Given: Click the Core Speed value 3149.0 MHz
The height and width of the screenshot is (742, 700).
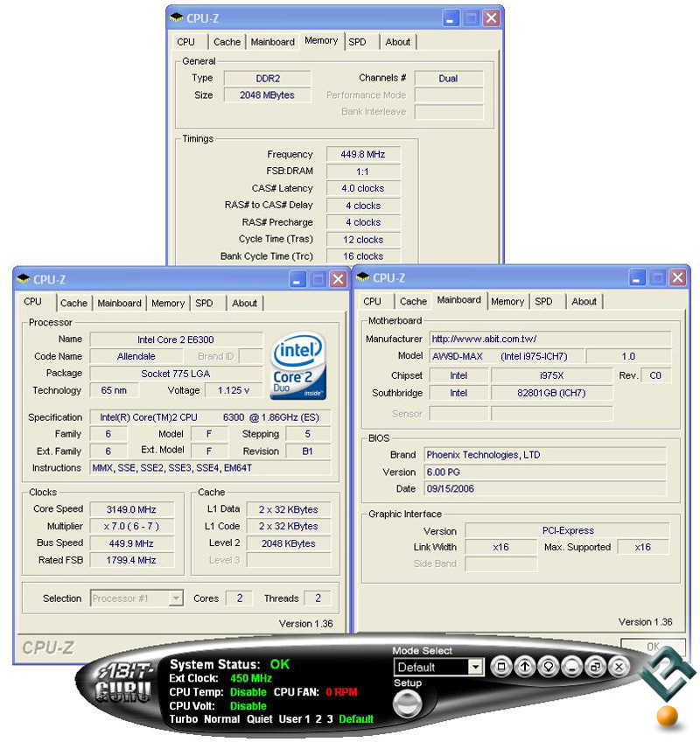Looking at the screenshot, I should (x=131, y=509).
